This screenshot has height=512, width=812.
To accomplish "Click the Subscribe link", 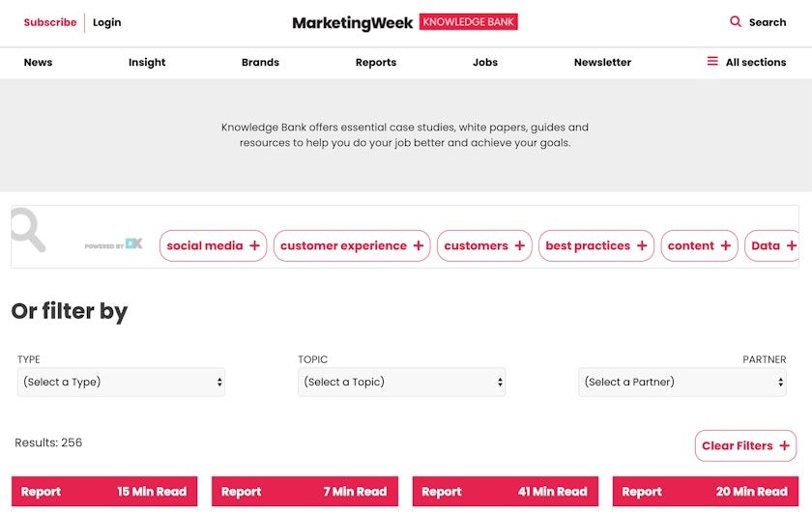I will coord(50,22).
